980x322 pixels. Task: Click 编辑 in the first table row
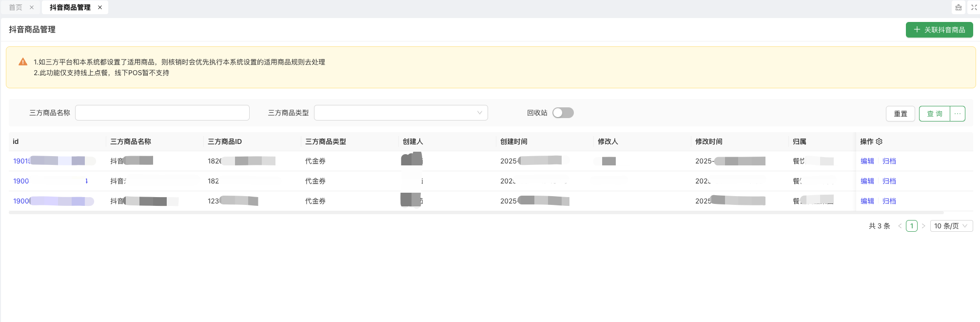coord(867,161)
